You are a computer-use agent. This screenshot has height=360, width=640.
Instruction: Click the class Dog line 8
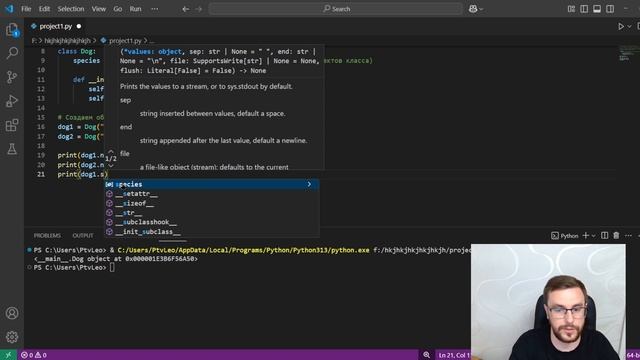click(x=77, y=51)
